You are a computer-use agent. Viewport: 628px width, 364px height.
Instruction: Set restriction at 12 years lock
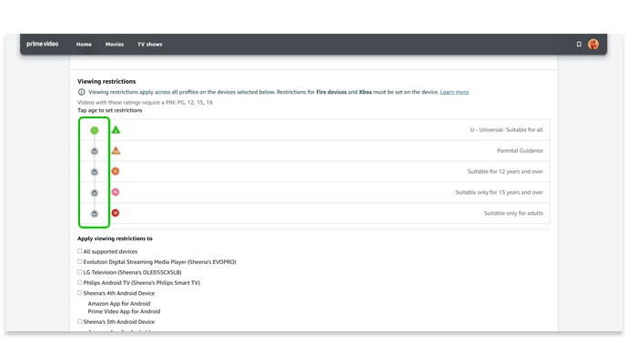click(x=94, y=172)
